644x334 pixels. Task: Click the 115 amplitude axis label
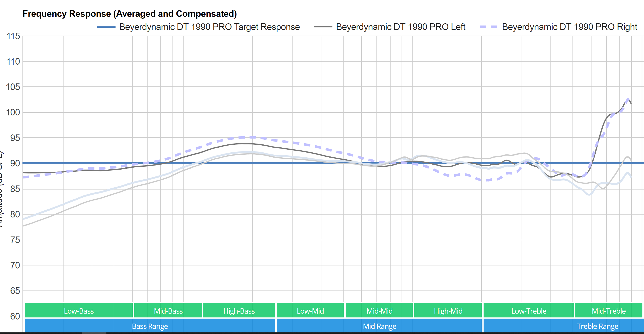(13, 36)
